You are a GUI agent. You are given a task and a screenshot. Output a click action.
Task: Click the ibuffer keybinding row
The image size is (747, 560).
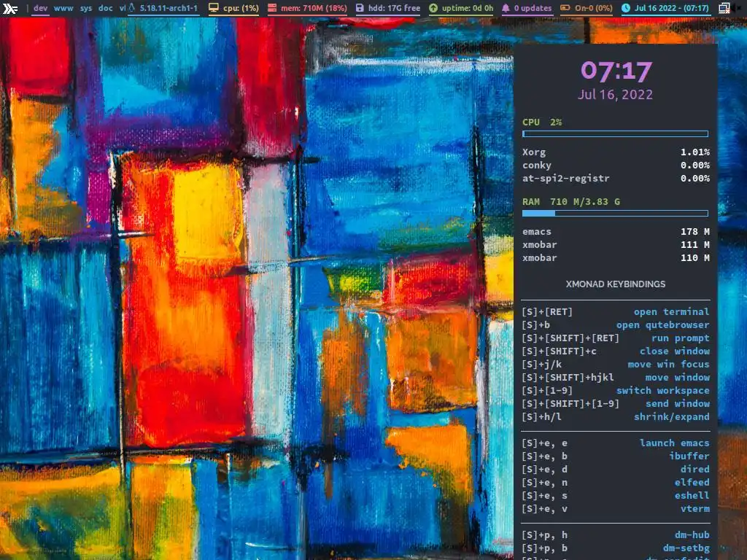(616, 456)
